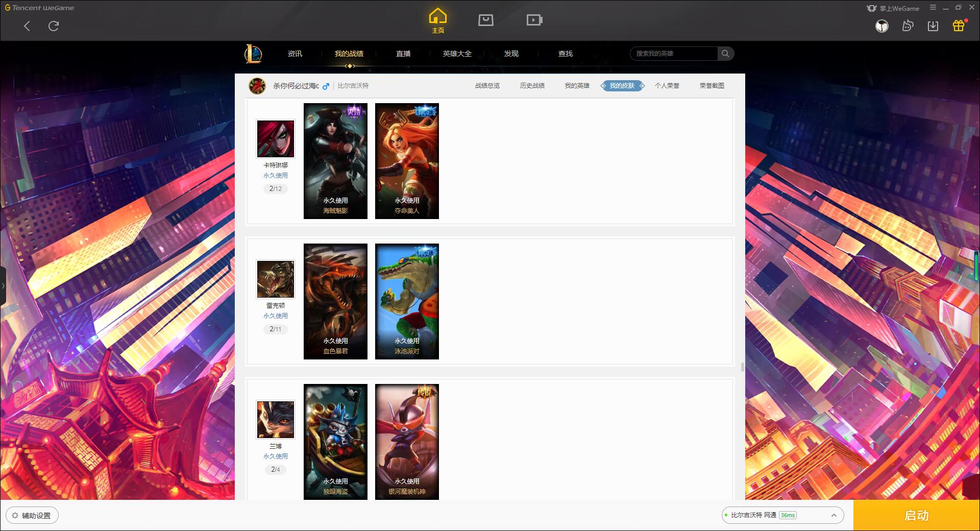980x531 pixels.
Task: Open the user avatar at top right
Action: coord(882,26)
